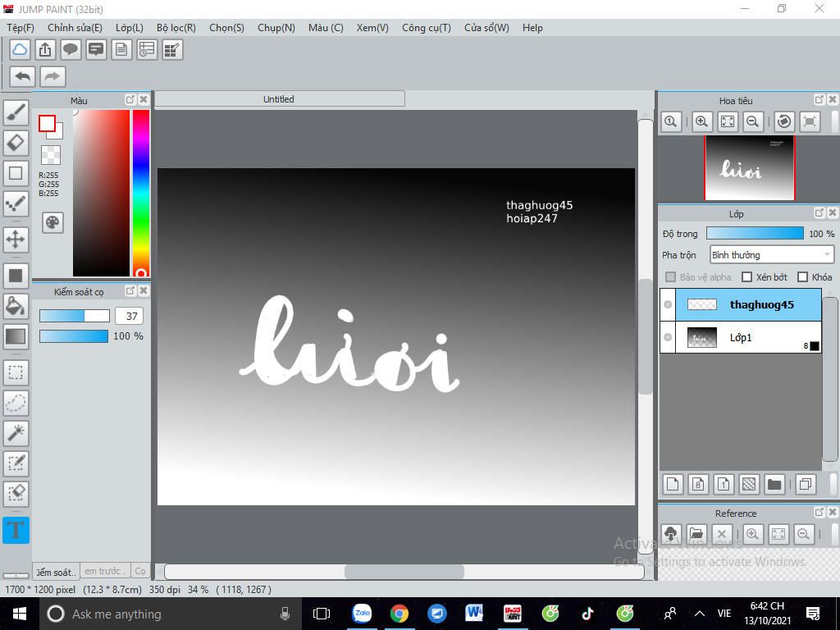840x630 pixels.
Task: Open the Pha trộn blend dropdown
Action: (771, 255)
